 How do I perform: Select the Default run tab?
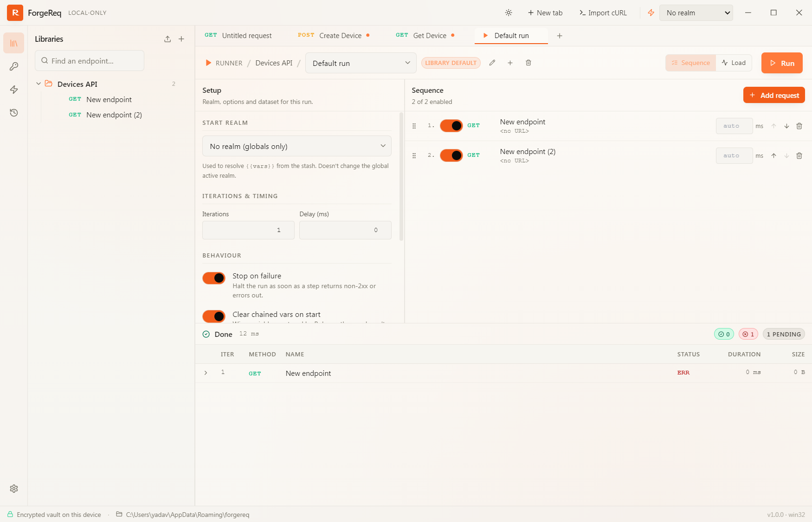511,36
